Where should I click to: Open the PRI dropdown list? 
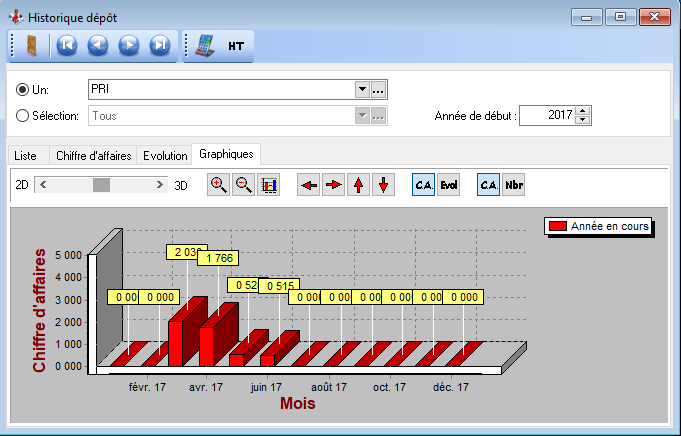[362, 90]
